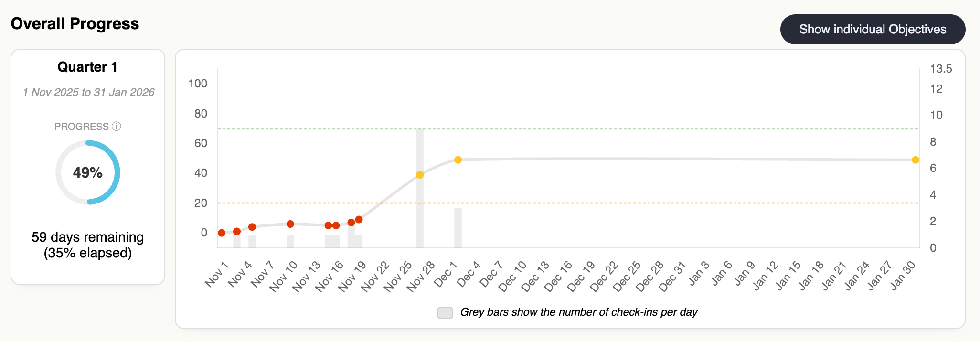Click the final yellow dot on Jan 30

click(916, 160)
